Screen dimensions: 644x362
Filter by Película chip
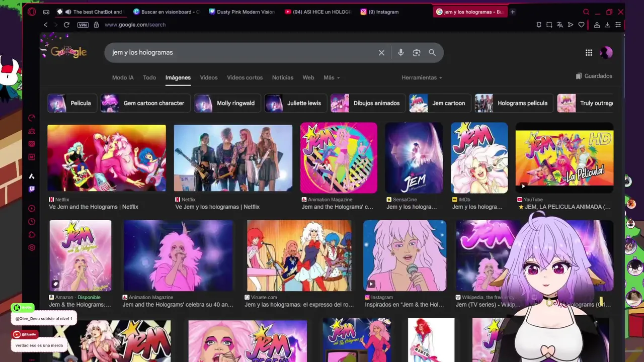(x=72, y=103)
